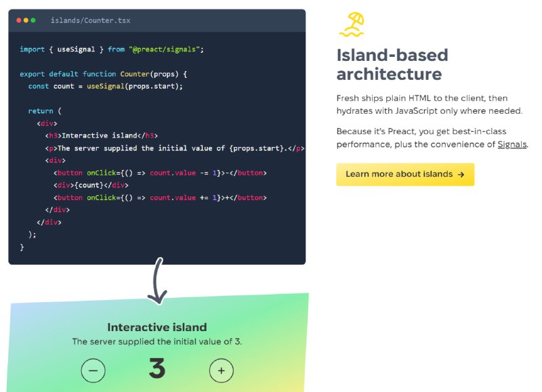542x392 pixels.
Task: Click the Island-based architecture heading
Action: (392, 64)
